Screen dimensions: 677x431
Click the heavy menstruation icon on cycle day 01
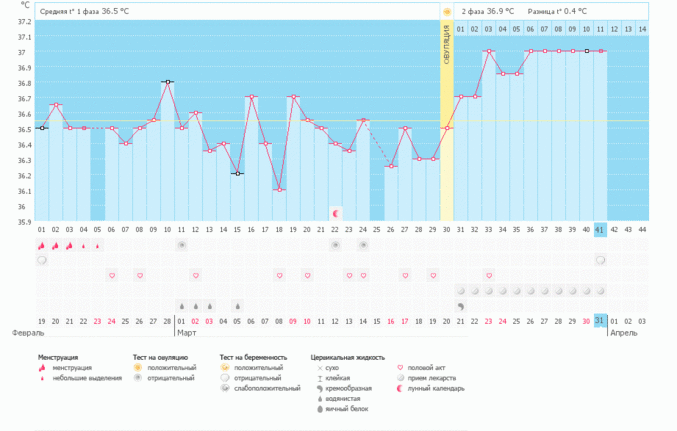42,245
